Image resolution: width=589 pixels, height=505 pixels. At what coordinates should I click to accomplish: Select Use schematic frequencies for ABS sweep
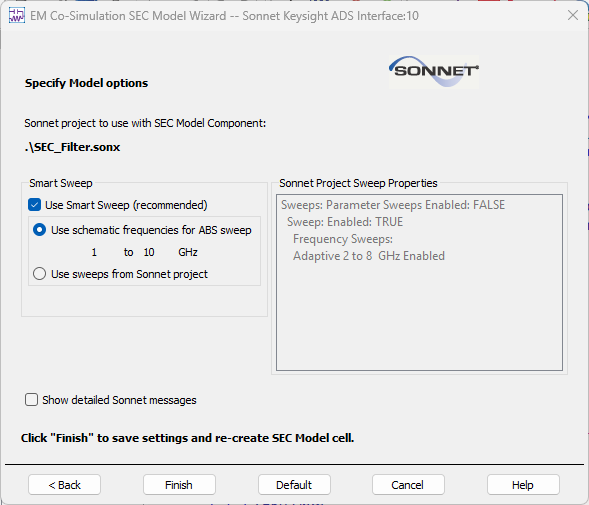click(x=40, y=230)
